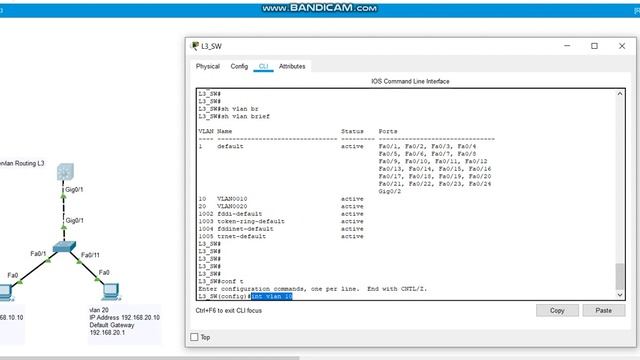
Task: Select the left PC icon in topology
Action: tap(6, 293)
